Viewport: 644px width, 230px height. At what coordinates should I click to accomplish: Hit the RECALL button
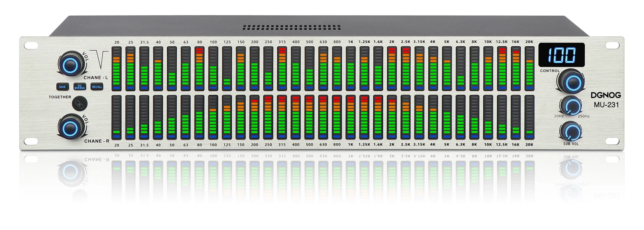click(x=97, y=87)
